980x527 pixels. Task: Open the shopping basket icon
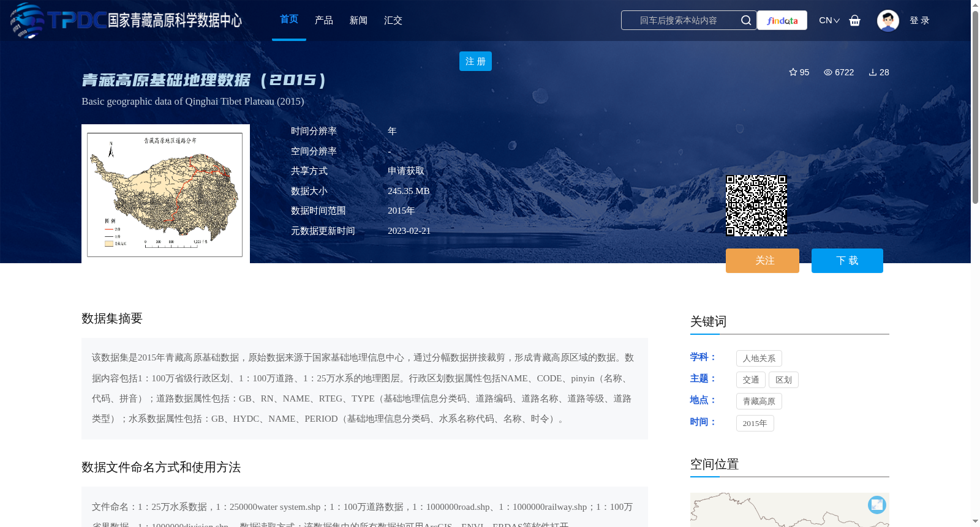pyautogui.click(x=855, y=20)
